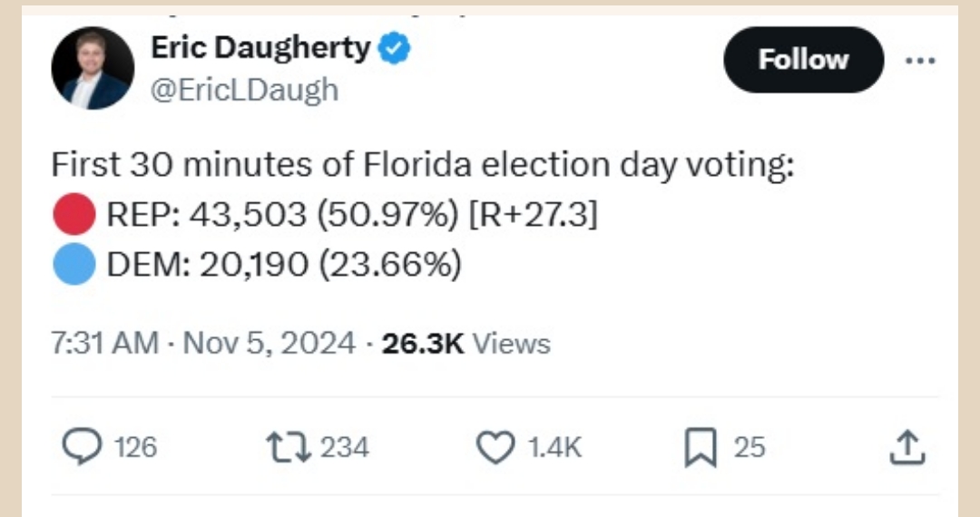
Task: Click the 7:31 AM timestamp
Action: pos(104,344)
